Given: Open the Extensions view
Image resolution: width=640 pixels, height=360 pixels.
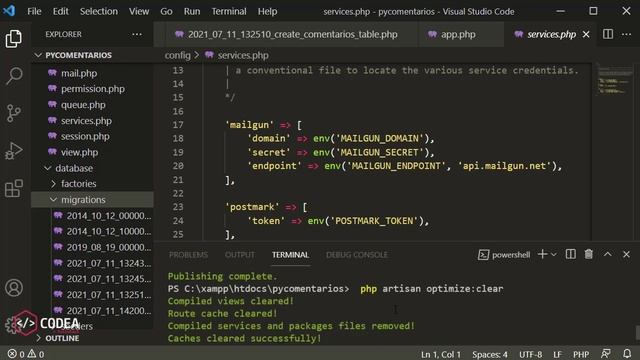Looking at the screenshot, I should click(x=13, y=188).
